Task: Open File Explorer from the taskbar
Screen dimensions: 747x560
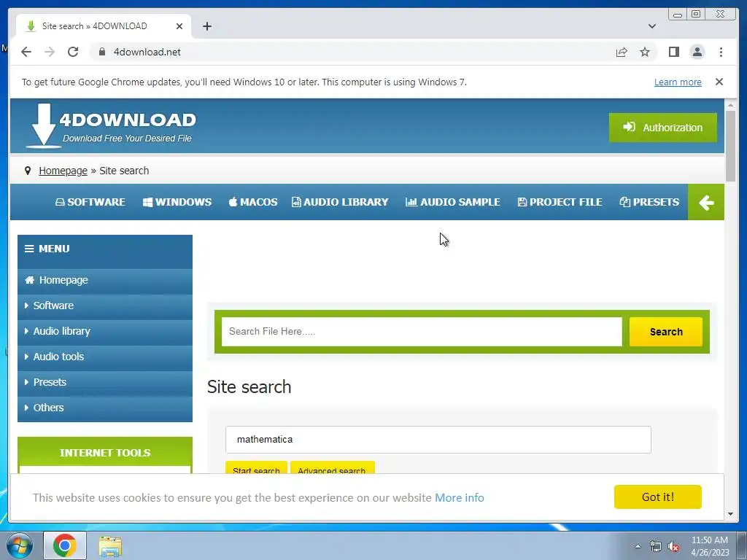Action: pos(110,546)
